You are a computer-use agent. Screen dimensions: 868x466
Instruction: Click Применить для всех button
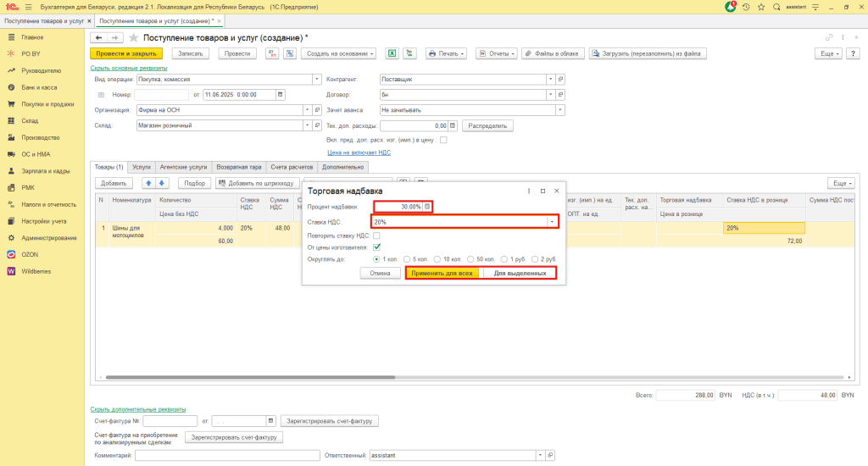[x=442, y=274]
